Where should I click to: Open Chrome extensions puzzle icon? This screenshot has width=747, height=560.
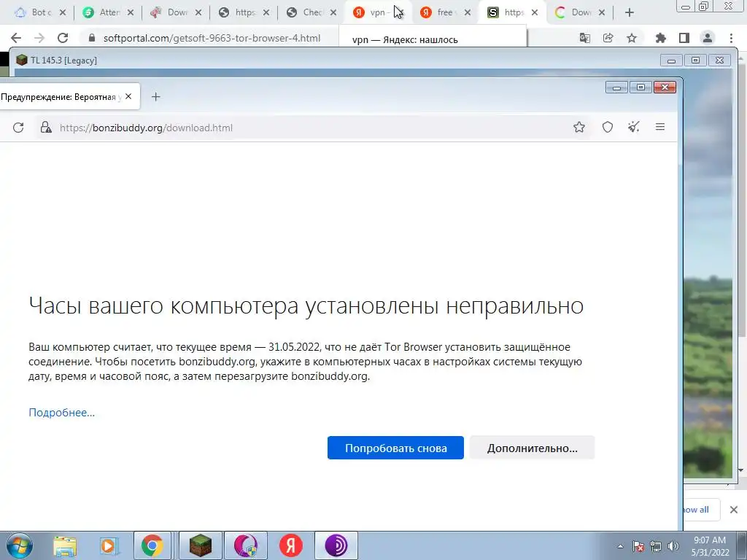tap(660, 38)
